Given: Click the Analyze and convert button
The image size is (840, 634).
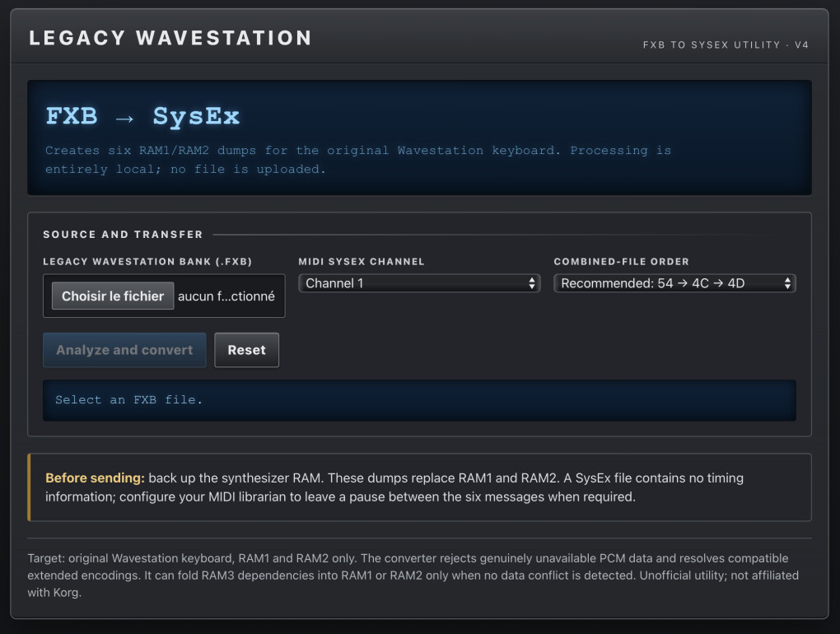Looking at the screenshot, I should pos(124,350).
